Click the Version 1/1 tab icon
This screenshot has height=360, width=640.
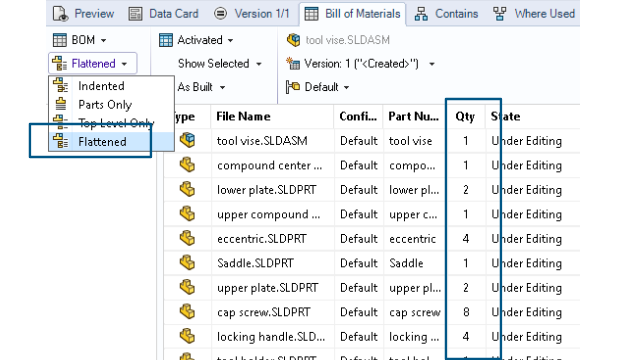point(220,14)
